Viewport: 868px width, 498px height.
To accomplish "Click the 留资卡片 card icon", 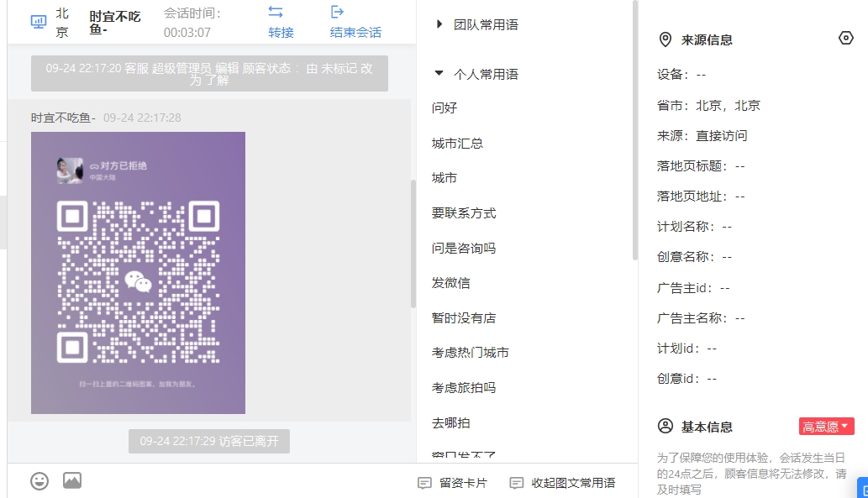I will click(x=424, y=483).
